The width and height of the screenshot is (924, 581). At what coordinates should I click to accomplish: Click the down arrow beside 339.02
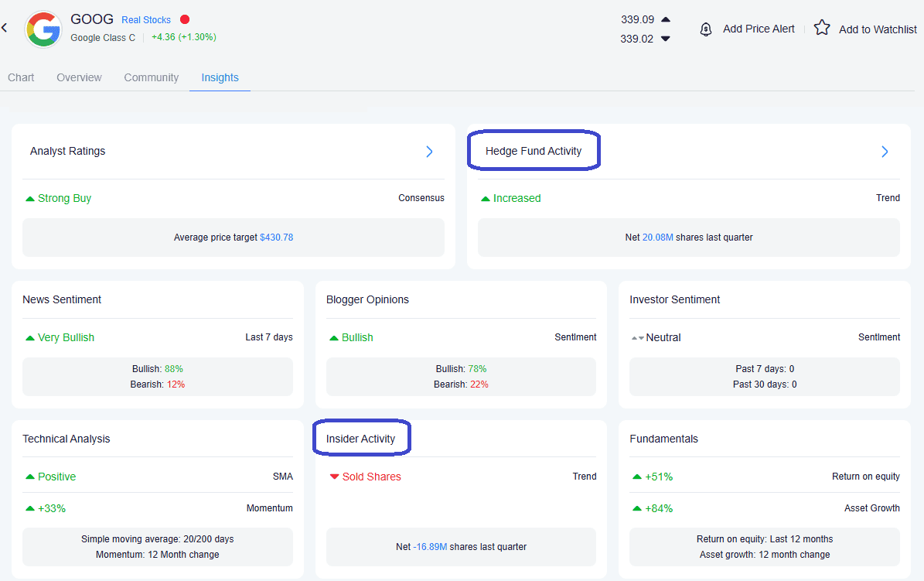666,39
